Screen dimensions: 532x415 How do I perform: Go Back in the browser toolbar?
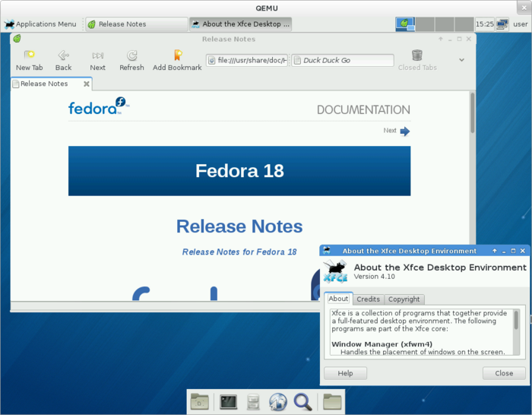[x=63, y=60]
